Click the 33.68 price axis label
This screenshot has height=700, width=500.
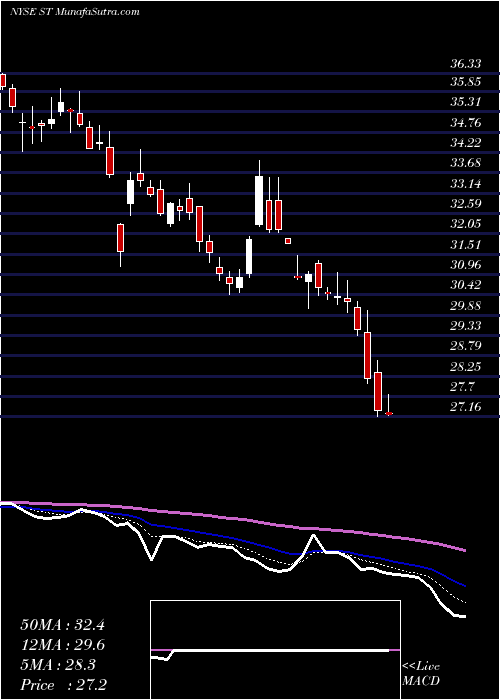point(466,163)
